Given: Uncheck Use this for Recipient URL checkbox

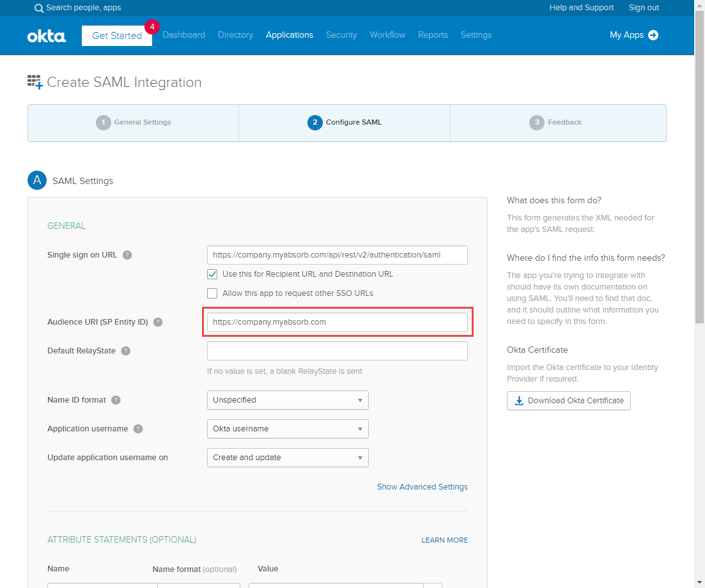Looking at the screenshot, I should pos(212,274).
